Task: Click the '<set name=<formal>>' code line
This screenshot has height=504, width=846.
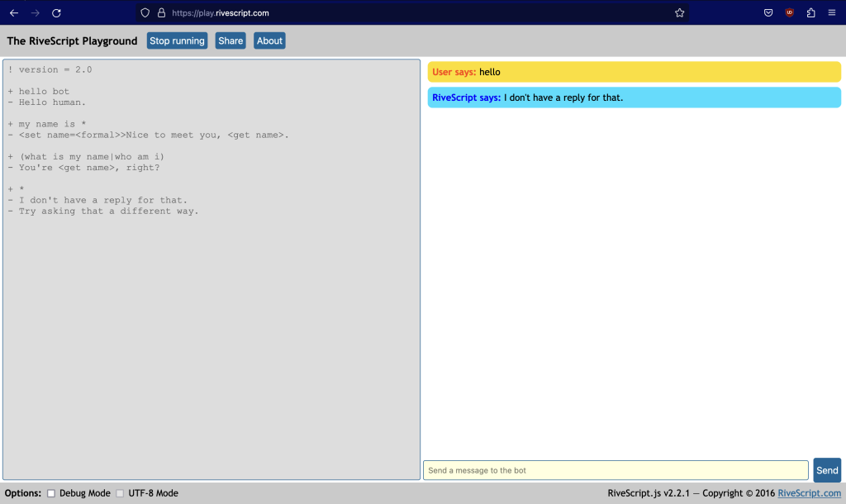Action: click(149, 135)
